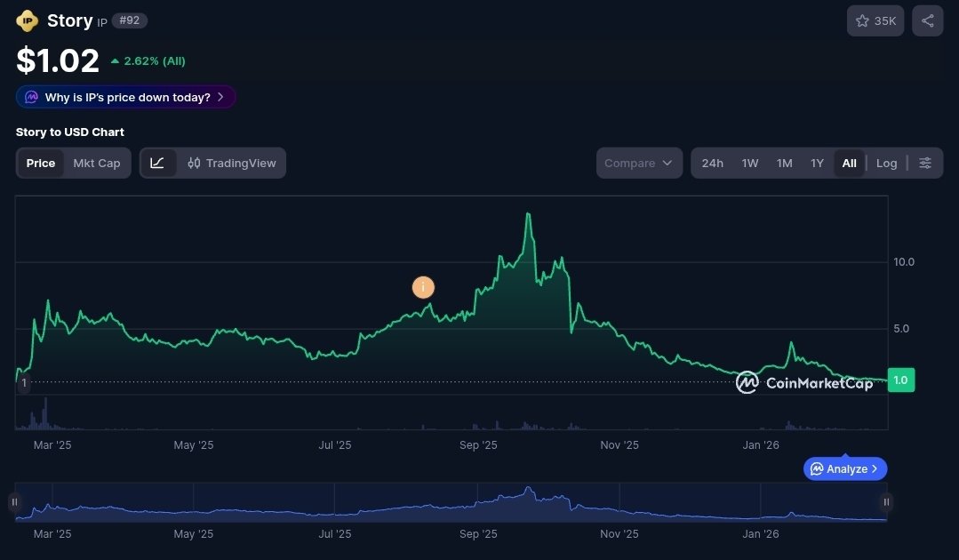The height and width of the screenshot is (560, 959).
Task: Set chart range to 1M
Action: pyautogui.click(x=784, y=164)
